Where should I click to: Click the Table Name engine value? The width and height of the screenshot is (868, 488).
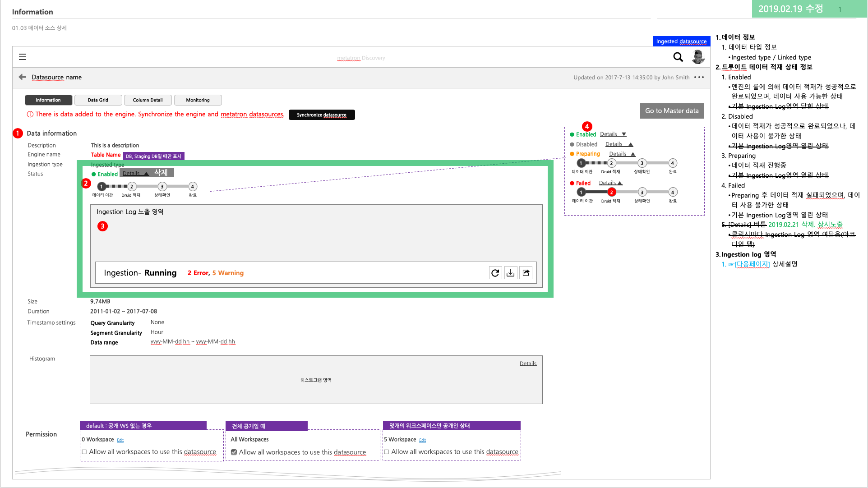pos(106,155)
